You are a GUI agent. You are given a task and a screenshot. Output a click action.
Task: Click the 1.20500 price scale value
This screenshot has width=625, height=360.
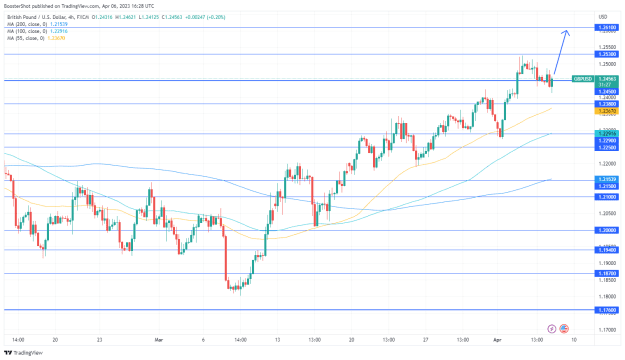[607, 214]
